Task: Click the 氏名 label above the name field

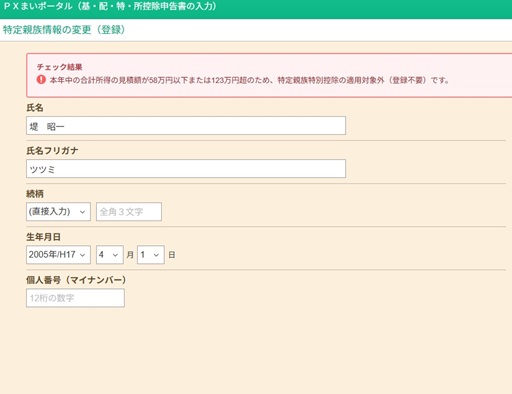Action: coord(35,108)
